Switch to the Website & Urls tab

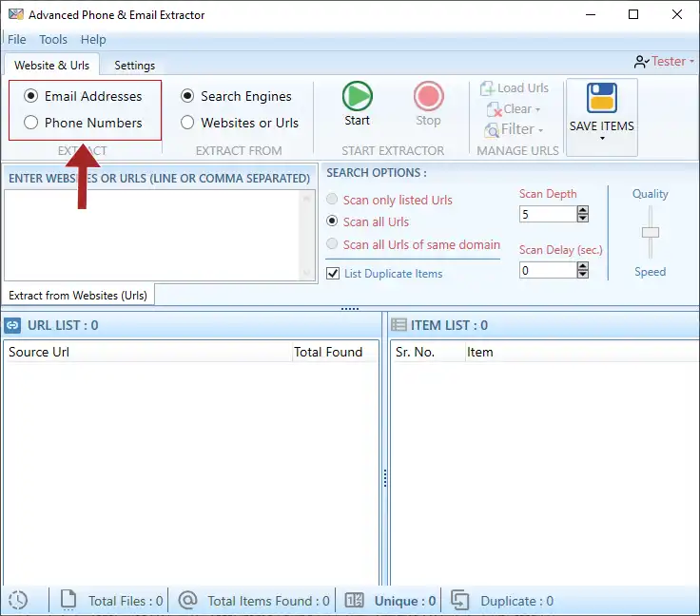click(51, 66)
